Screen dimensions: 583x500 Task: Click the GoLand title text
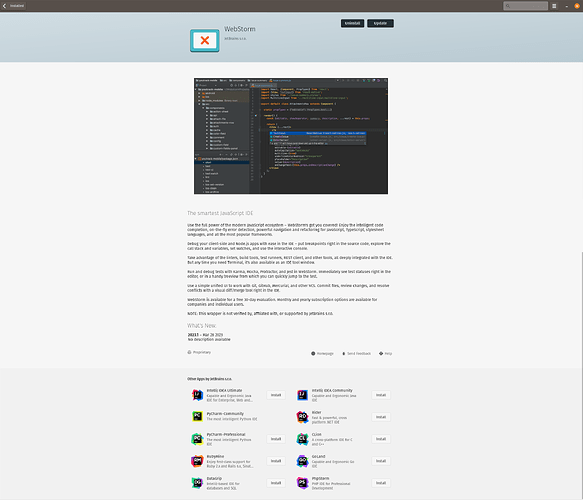[x=318, y=456]
